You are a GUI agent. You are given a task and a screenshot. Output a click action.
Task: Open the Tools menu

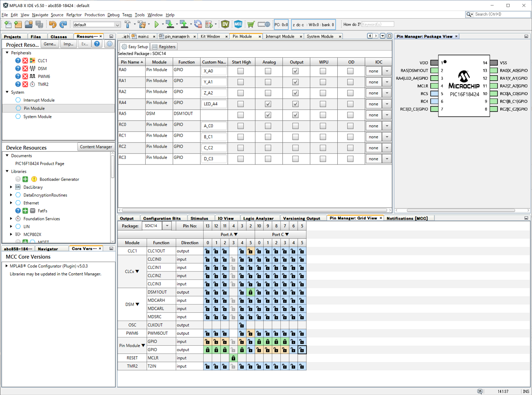(140, 15)
